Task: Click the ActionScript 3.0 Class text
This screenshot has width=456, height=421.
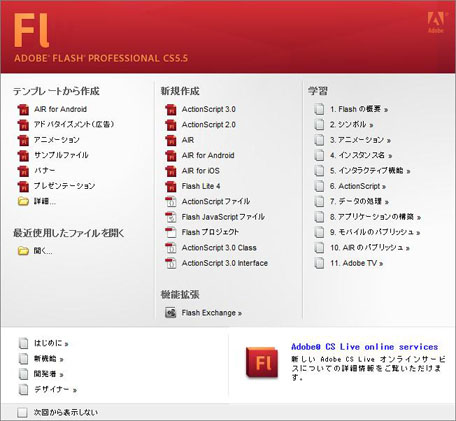Action: [219, 248]
